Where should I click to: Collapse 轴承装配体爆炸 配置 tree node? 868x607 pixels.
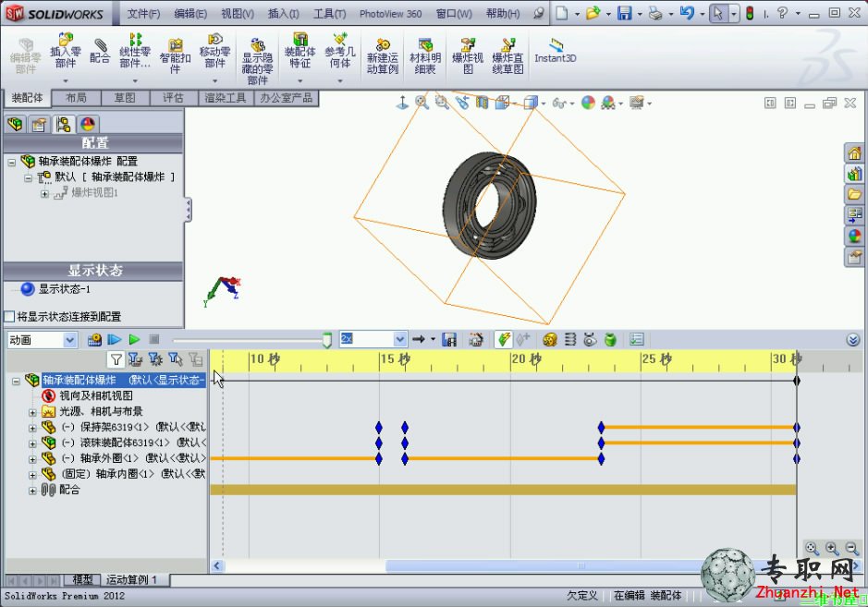click(12, 162)
